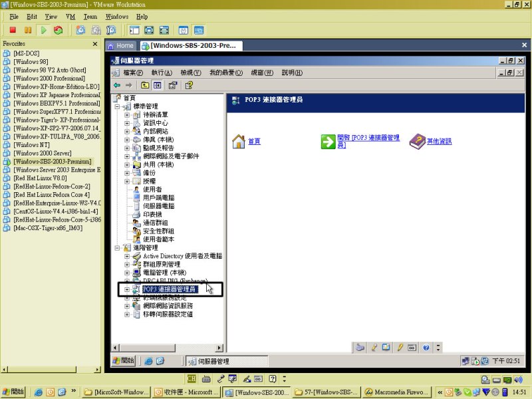Select [Mac-OSX-Tiger-x86_IMG] in Favorites

48,228
